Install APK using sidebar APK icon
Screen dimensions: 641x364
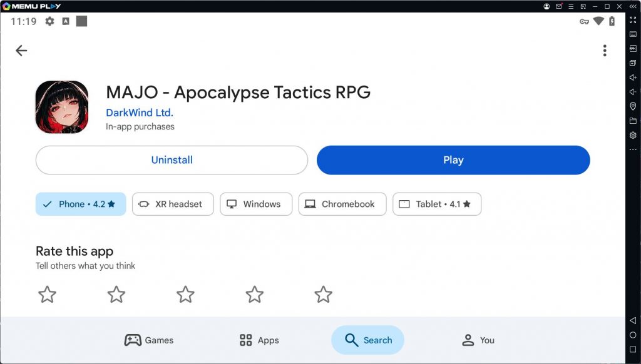click(633, 48)
